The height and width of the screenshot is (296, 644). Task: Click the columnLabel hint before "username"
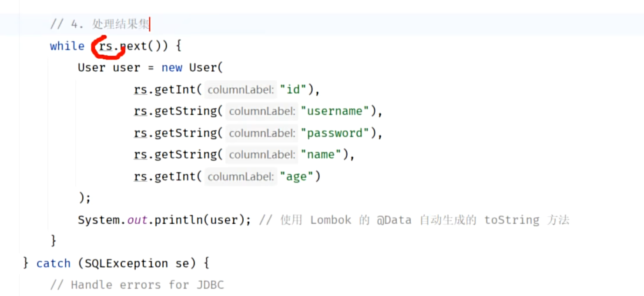point(262,112)
